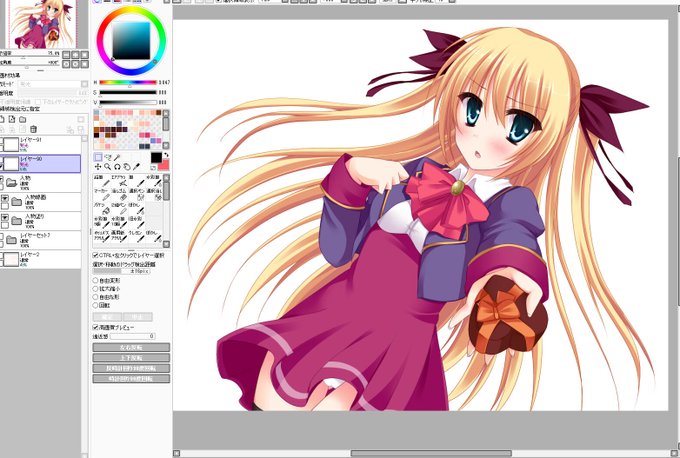Click the drag detection distance ±16pix slider
The image size is (680, 458).
[x=121, y=271]
